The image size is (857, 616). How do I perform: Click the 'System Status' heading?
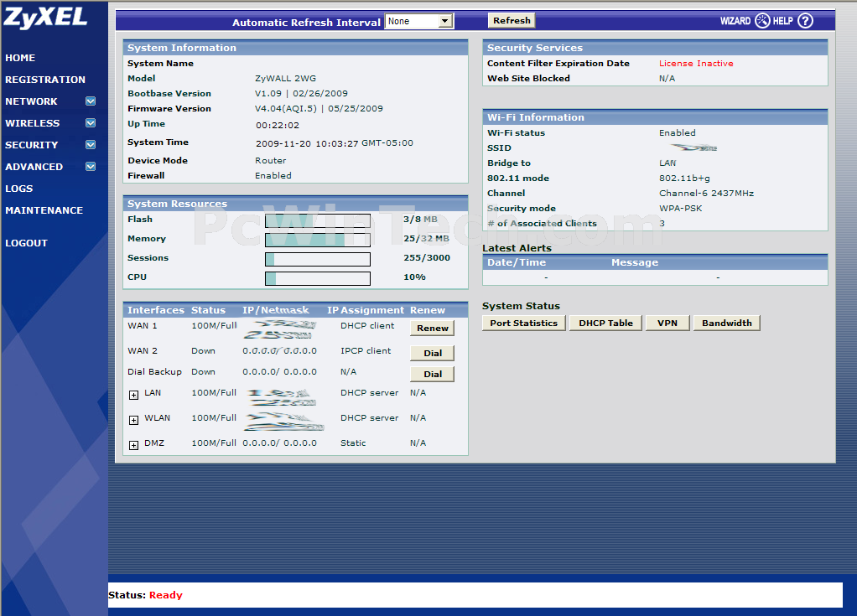click(521, 306)
